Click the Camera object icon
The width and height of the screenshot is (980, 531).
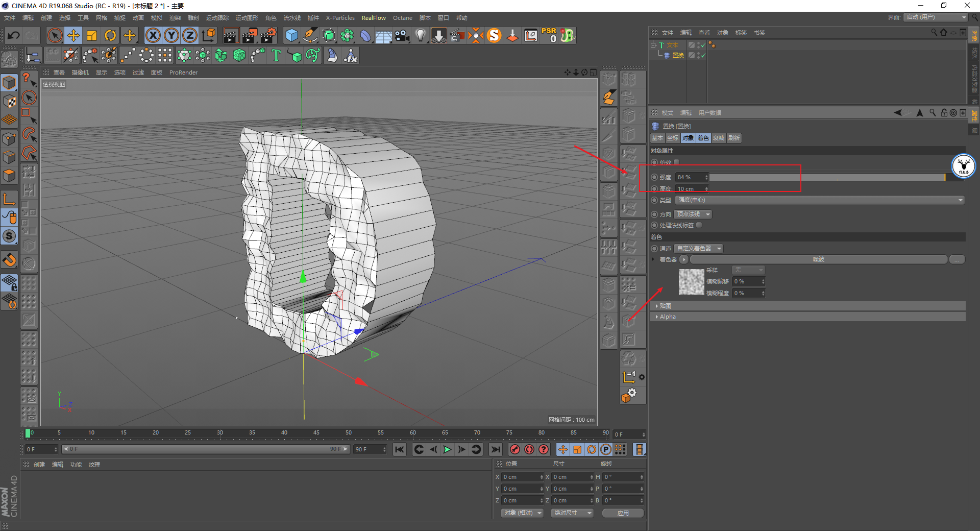(402, 35)
